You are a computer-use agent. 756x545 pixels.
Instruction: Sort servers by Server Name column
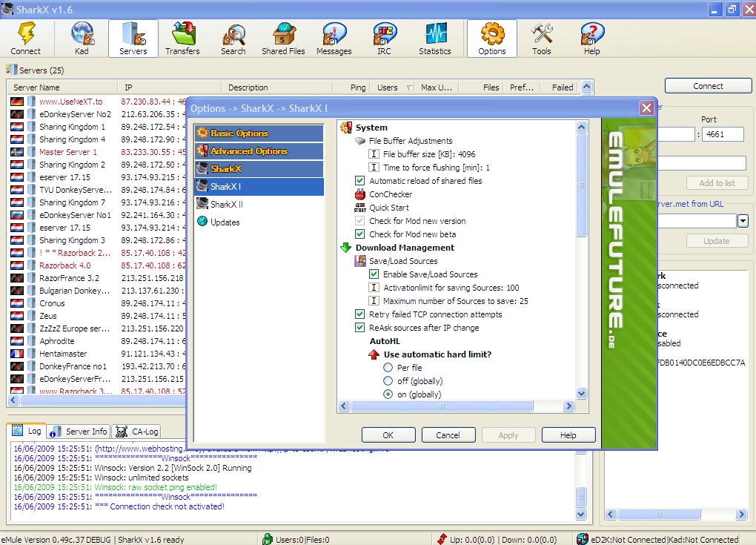tap(63, 87)
